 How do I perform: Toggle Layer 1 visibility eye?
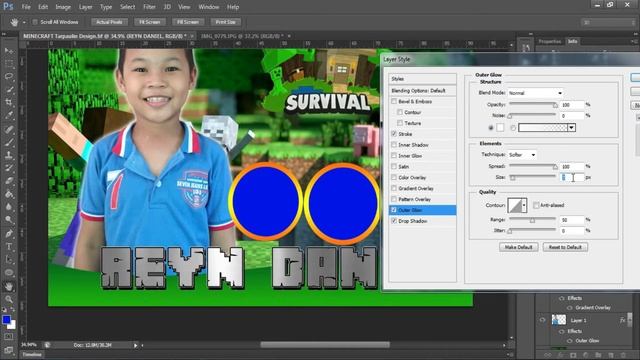pos(542,320)
